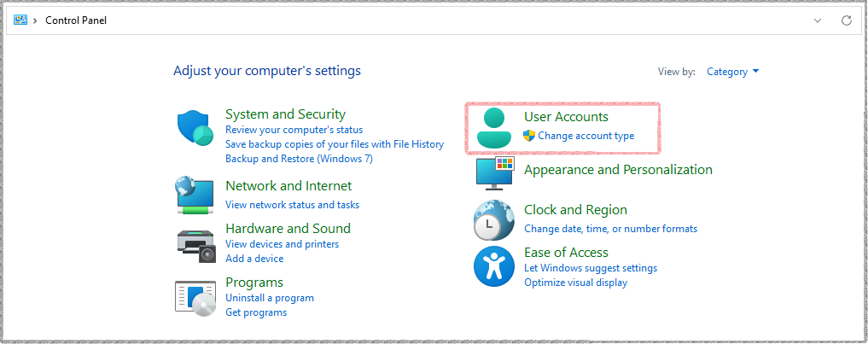Open Network and Internet category
Viewport: 868px width, 344px height.
pos(288,185)
